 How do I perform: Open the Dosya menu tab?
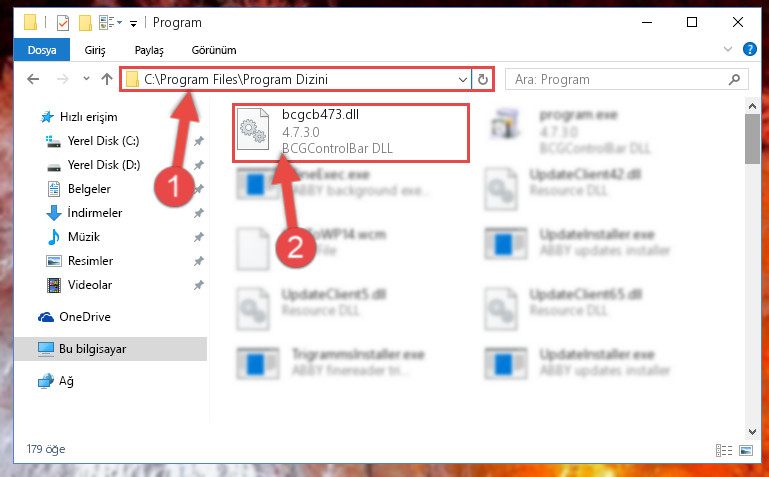pos(42,50)
